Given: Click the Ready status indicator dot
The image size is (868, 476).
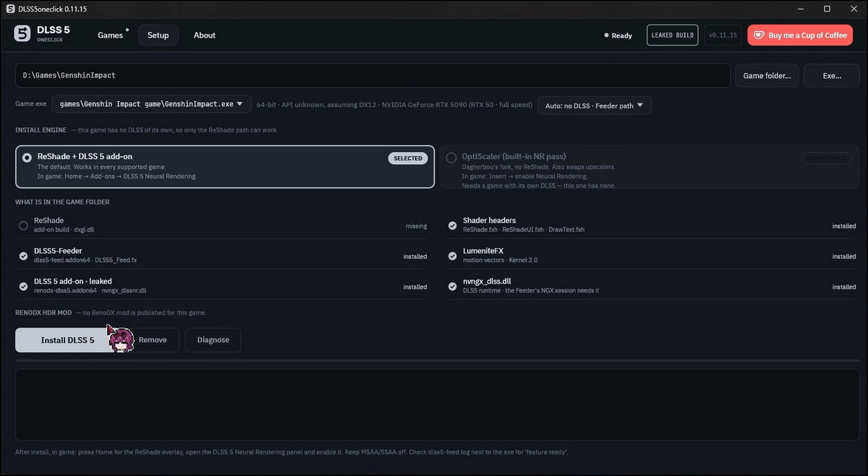Looking at the screenshot, I should (x=606, y=35).
